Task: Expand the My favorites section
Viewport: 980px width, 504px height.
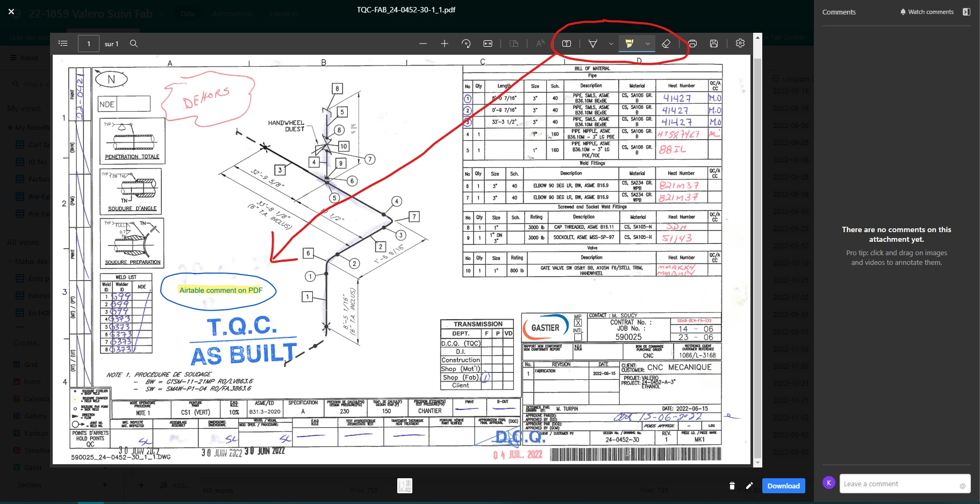Action: point(28,127)
